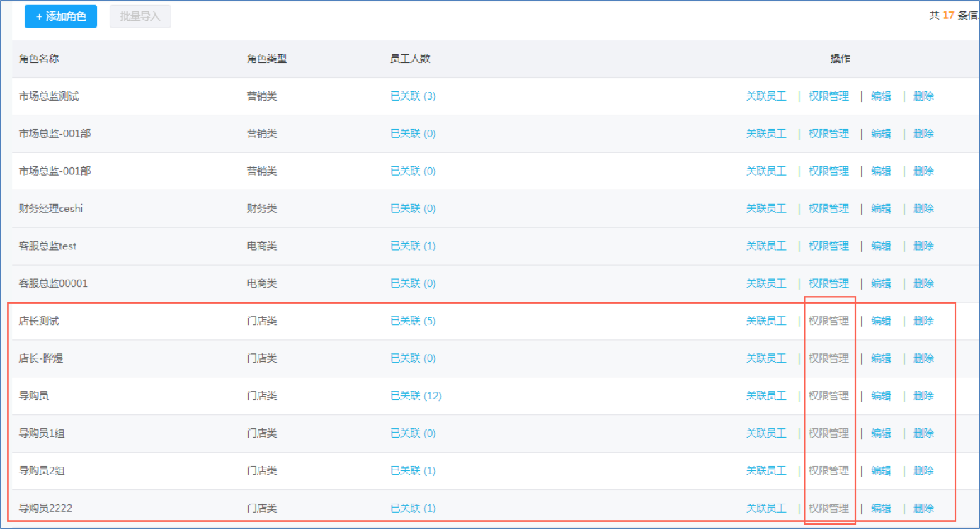Open 关联员工 for 导购员2222
Viewport: 980px width, 529px height.
point(766,509)
